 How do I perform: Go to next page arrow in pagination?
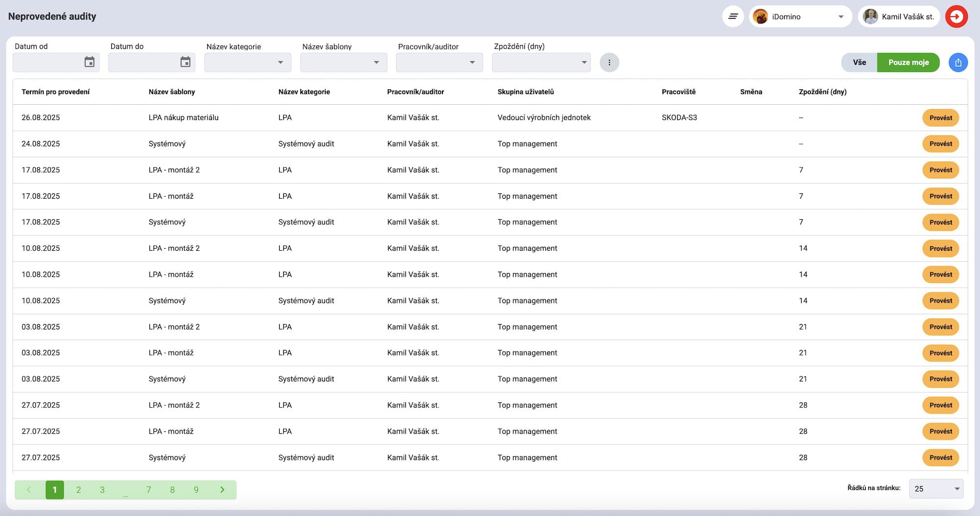click(222, 490)
